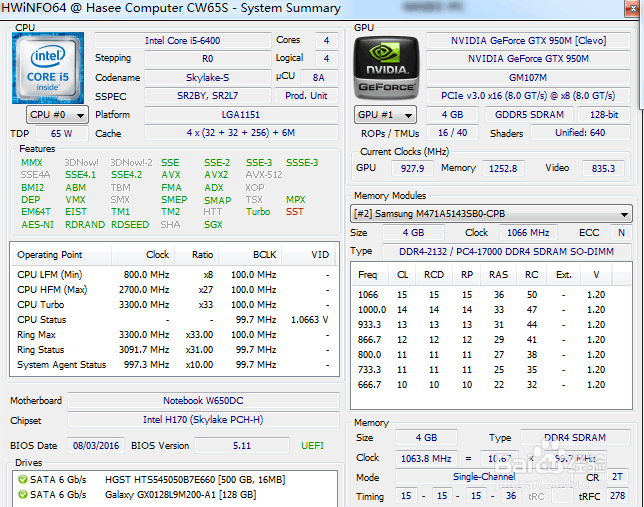
Task: Close the System Summary window
Action: pos(631,9)
